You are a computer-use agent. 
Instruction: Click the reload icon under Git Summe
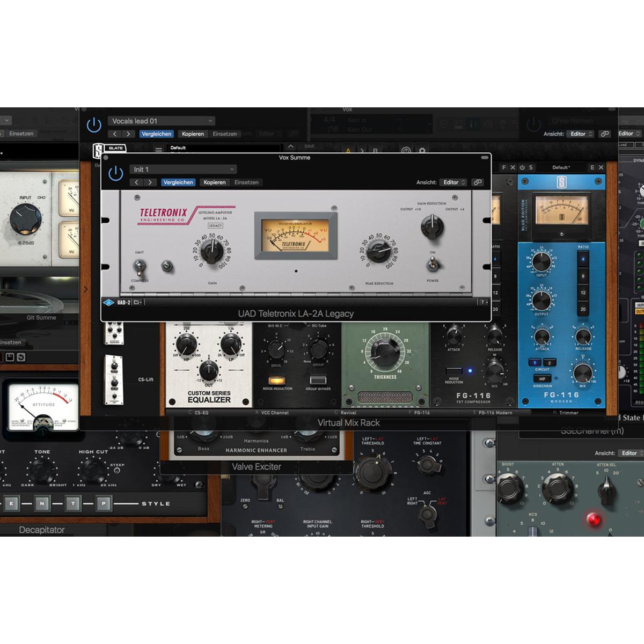click(x=21, y=357)
